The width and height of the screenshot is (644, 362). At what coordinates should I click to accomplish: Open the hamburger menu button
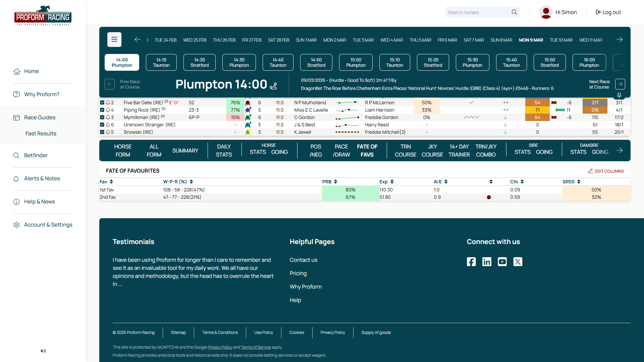click(x=114, y=40)
